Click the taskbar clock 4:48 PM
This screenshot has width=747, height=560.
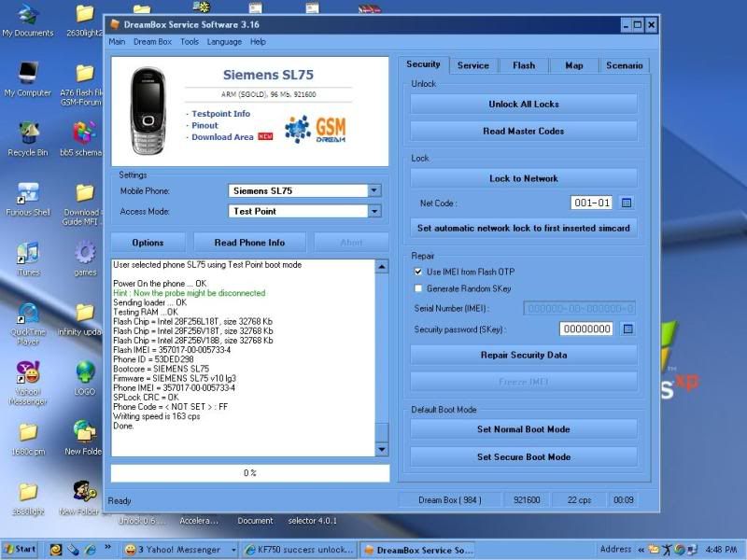pos(721,550)
